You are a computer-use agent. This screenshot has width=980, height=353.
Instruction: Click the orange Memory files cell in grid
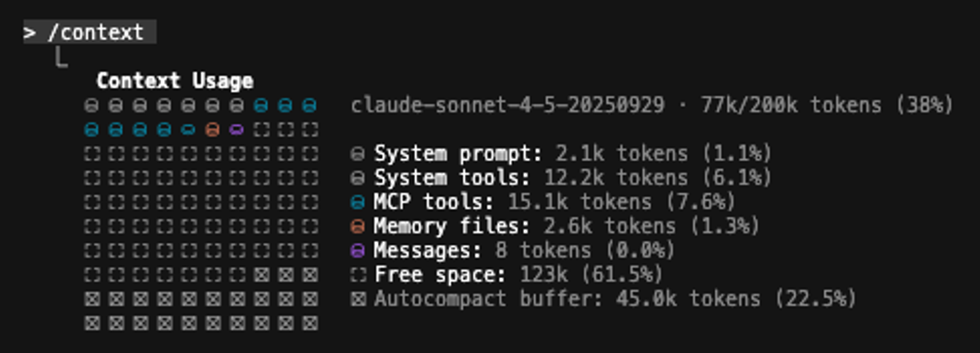[212, 129]
